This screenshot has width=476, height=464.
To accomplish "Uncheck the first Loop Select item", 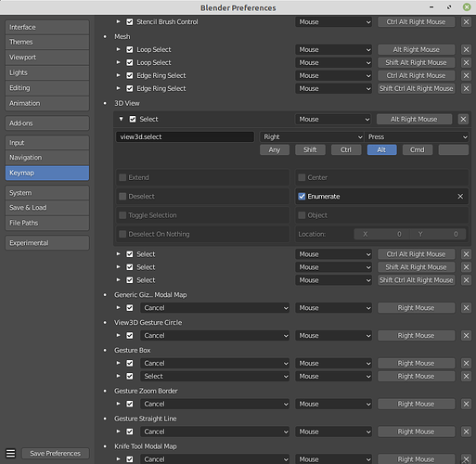I will 130,49.
